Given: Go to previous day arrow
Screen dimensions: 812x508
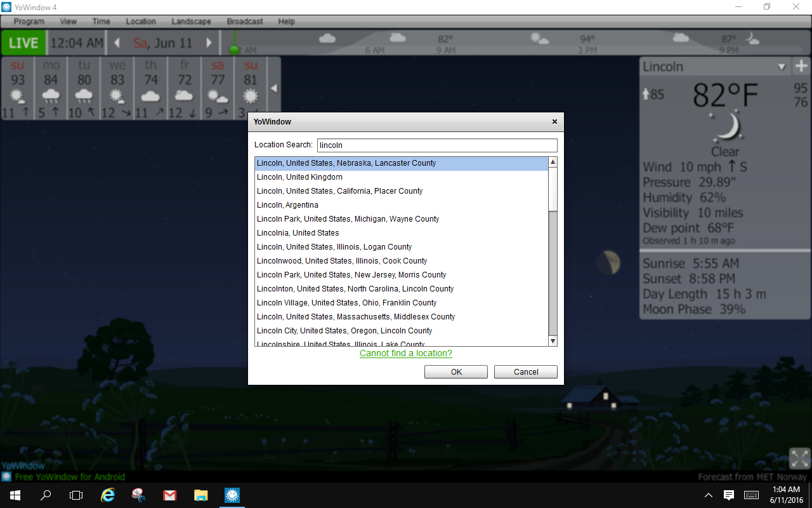Looking at the screenshot, I should (117, 43).
